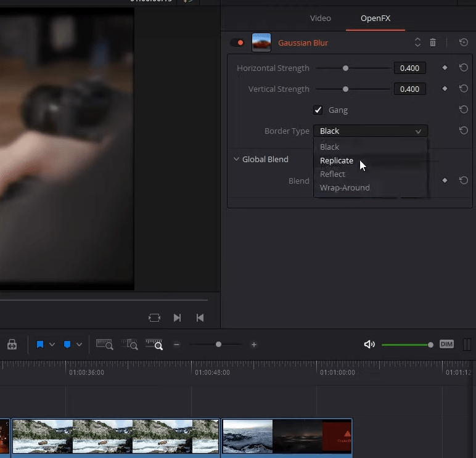Choose Wrap-Around from Border Type list
Image resolution: width=476 pixels, height=458 pixels.
pos(371,188)
